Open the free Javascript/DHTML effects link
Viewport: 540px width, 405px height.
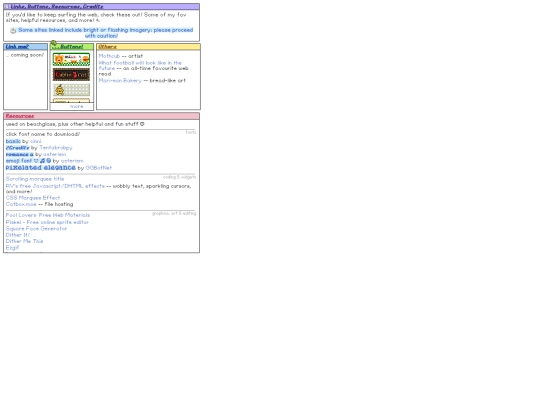click(x=55, y=186)
